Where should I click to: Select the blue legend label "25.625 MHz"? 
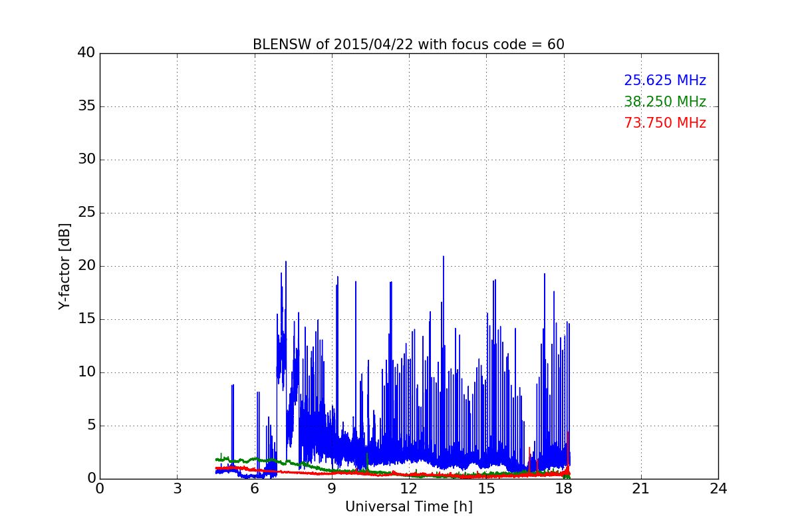tap(665, 80)
